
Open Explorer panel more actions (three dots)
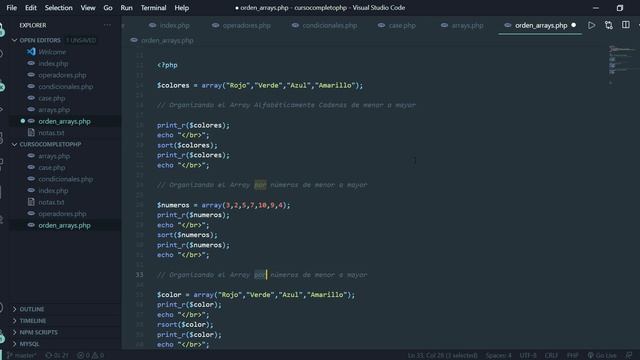point(107,25)
